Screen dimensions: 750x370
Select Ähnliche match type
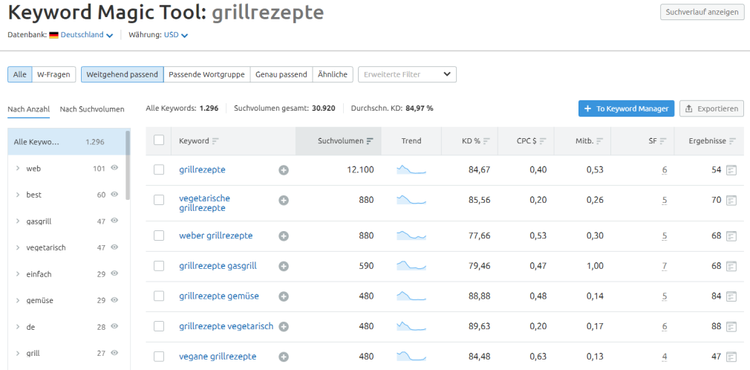point(333,75)
